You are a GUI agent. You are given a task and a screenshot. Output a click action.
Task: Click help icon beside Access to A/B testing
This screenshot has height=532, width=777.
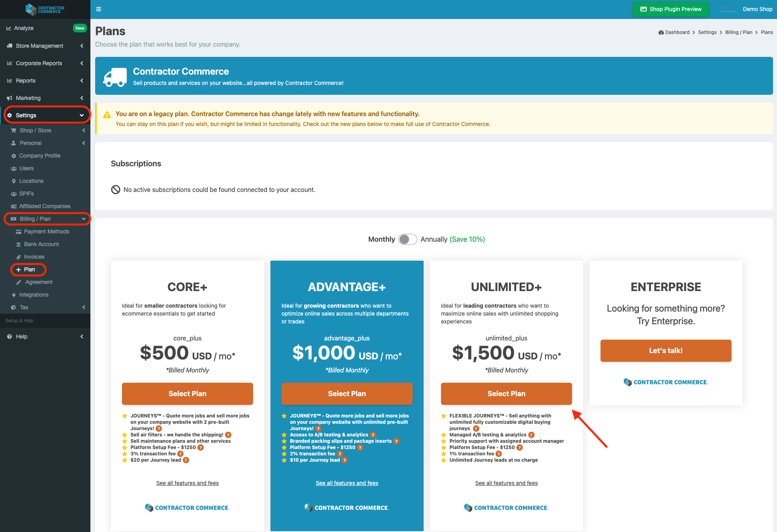pos(373,435)
